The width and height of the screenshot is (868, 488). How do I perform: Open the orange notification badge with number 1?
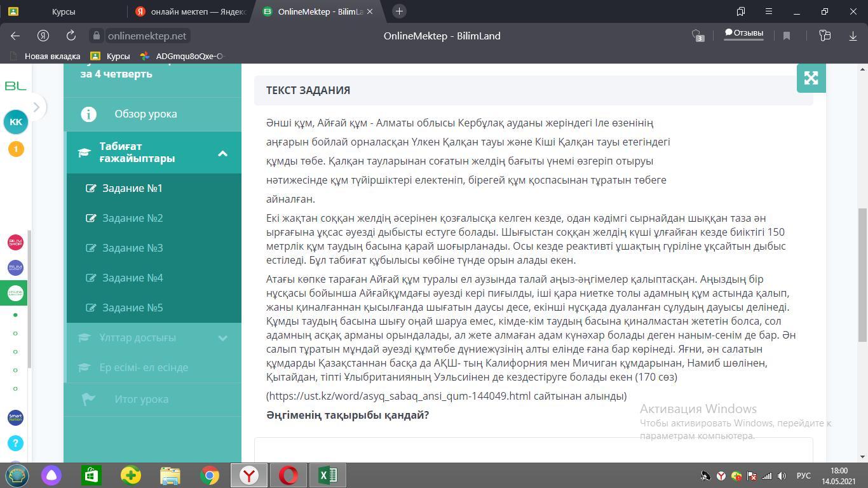click(x=16, y=149)
